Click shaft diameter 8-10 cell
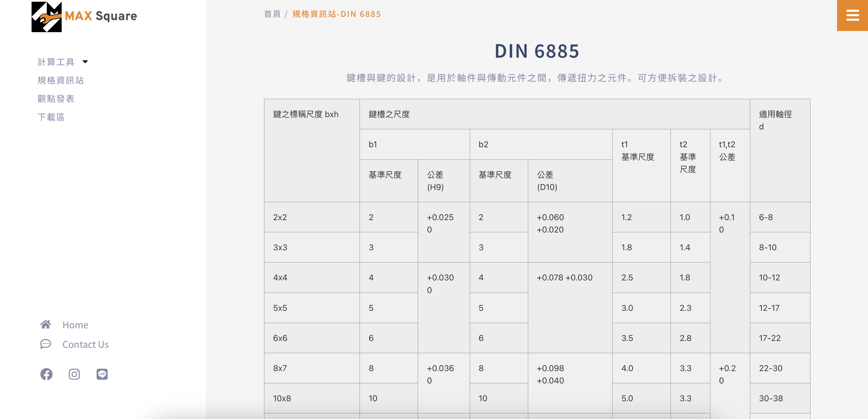 coord(780,247)
